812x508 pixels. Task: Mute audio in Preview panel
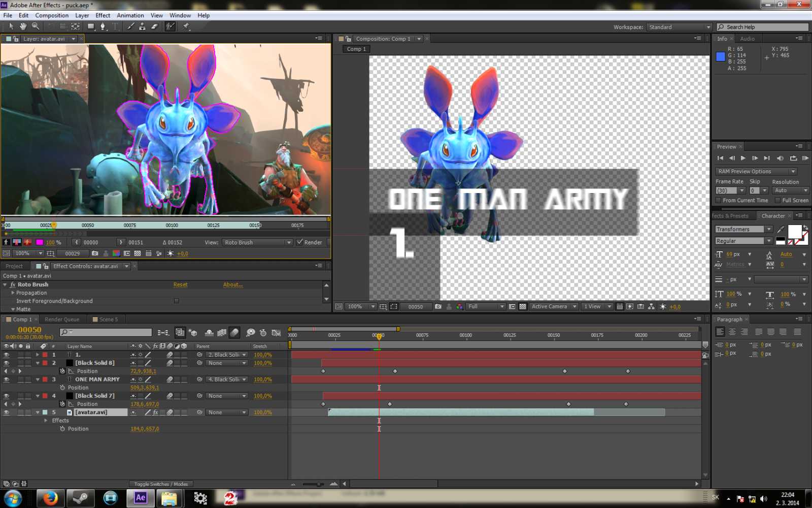[781, 158]
